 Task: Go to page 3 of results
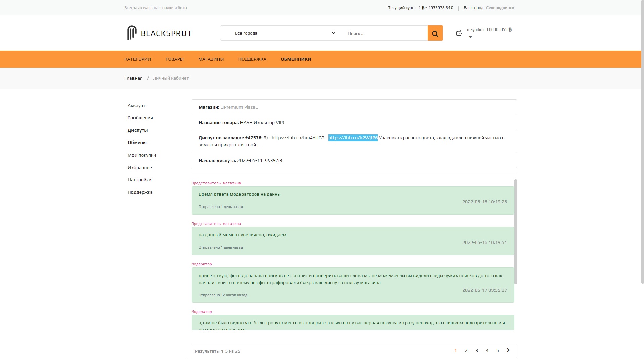click(477, 350)
